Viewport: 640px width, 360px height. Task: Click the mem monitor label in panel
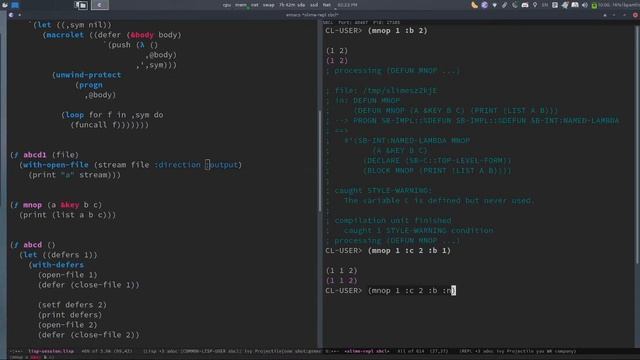coord(241,5)
